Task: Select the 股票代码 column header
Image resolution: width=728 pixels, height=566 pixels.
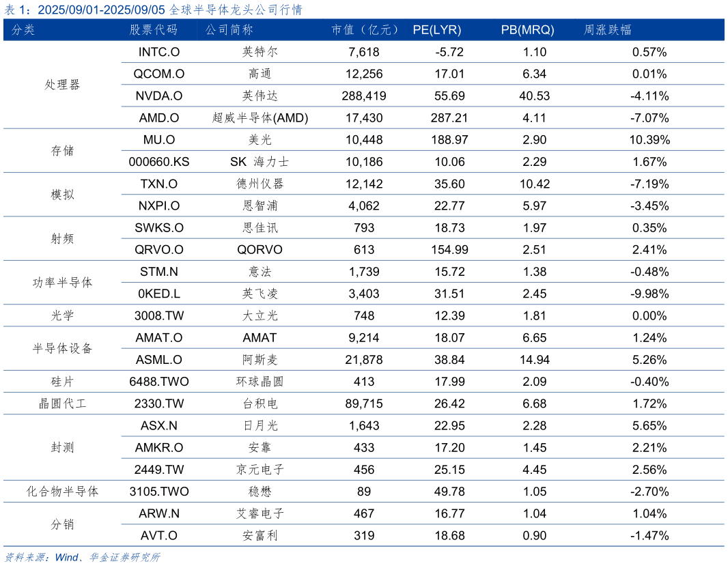Action: [154, 30]
